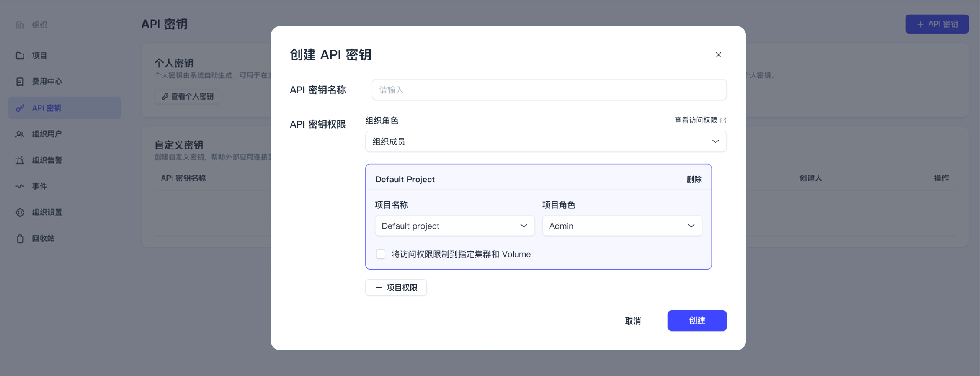The width and height of the screenshot is (980, 376).
Task: Open the 组织角色 dropdown
Action: 546,141
